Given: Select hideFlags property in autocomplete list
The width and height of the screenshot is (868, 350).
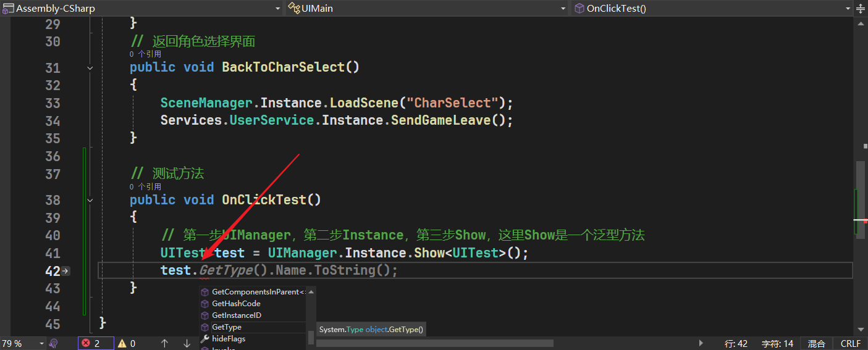Looking at the screenshot, I should (229, 339).
